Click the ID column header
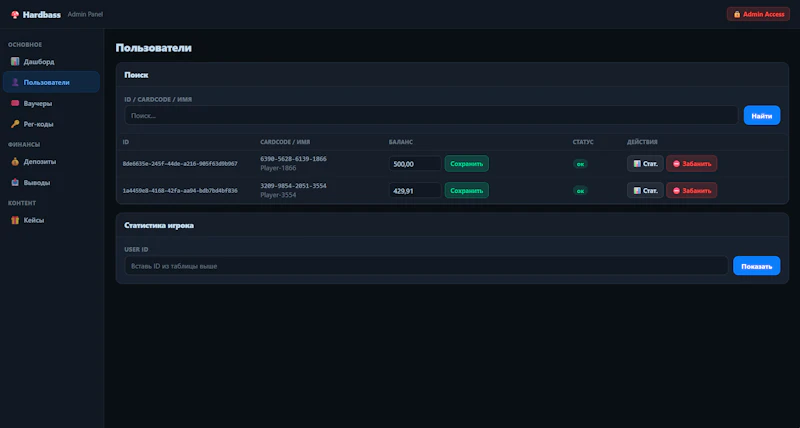 pyautogui.click(x=126, y=142)
